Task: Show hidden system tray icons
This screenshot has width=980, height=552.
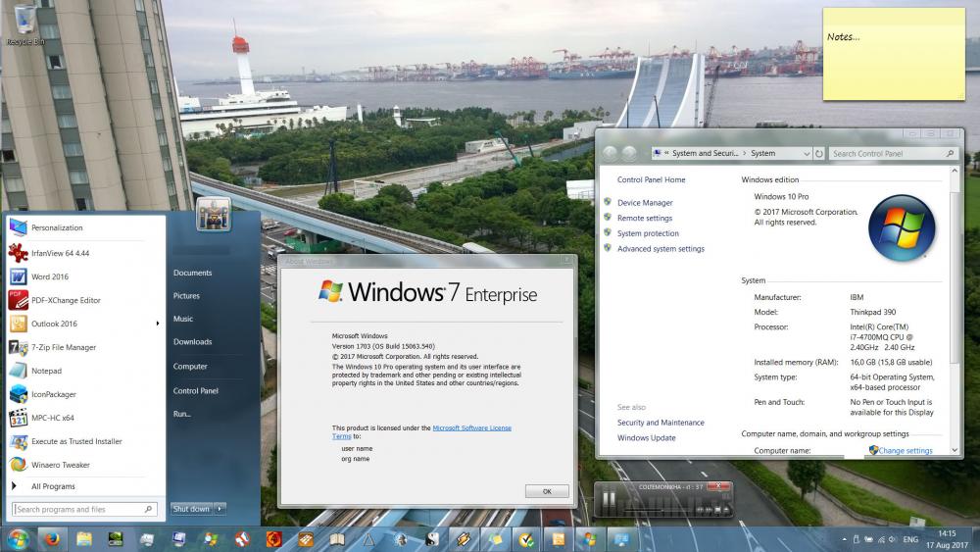Action: (845, 539)
